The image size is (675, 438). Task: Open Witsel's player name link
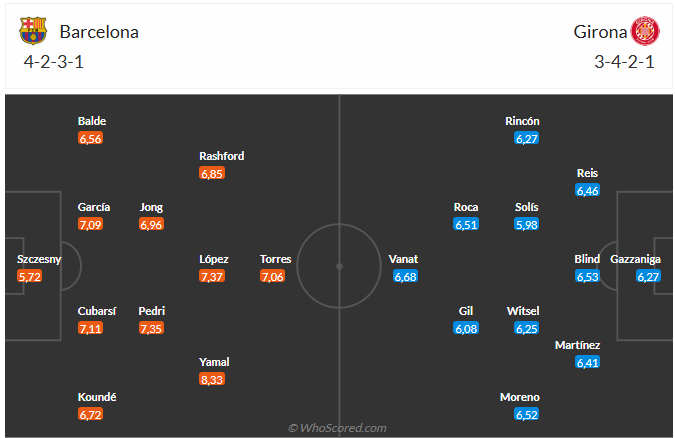coord(523,311)
